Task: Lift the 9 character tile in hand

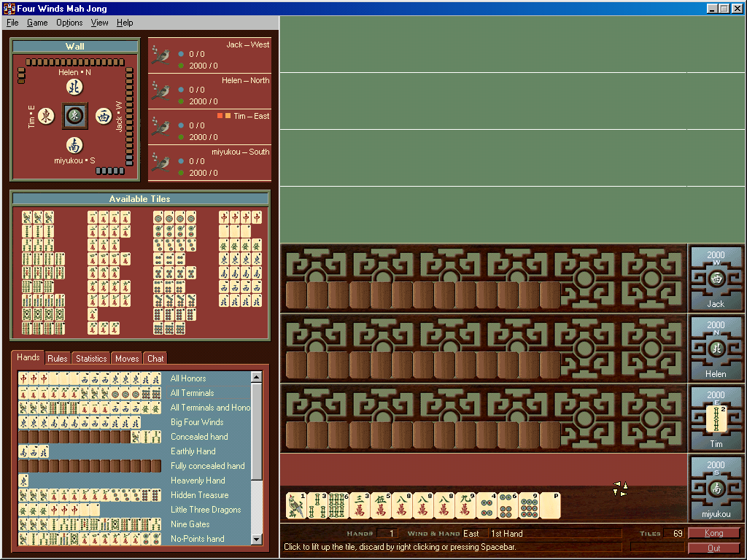Action: click(465, 505)
